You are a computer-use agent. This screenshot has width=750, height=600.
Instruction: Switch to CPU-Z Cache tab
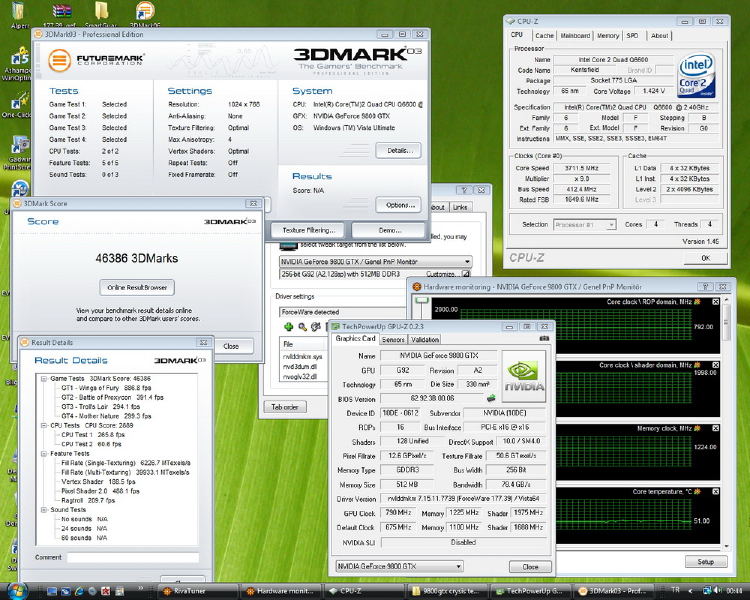[544, 36]
